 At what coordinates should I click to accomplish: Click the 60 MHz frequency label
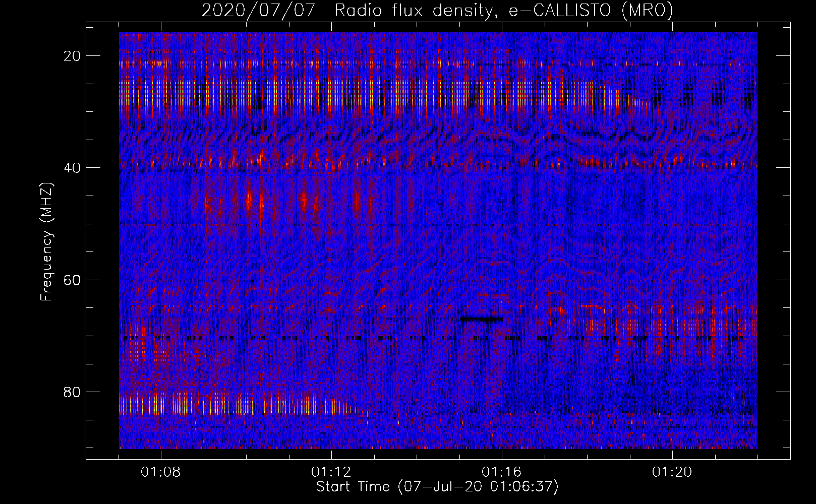(x=73, y=280)
